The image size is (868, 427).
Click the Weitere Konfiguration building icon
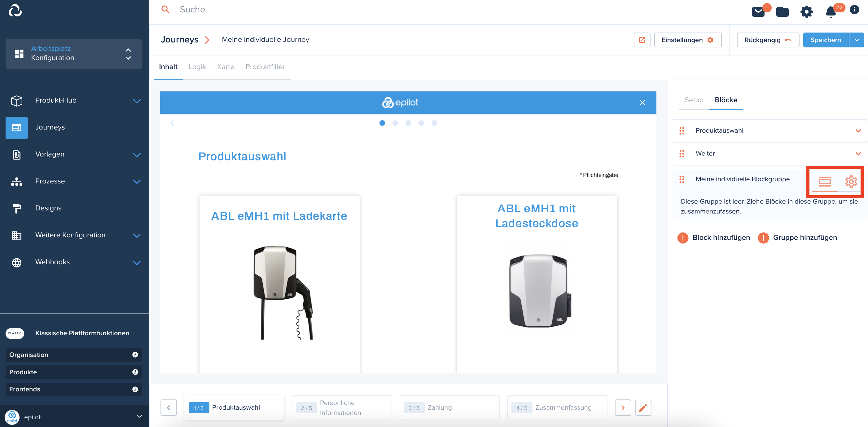[16, 235]
